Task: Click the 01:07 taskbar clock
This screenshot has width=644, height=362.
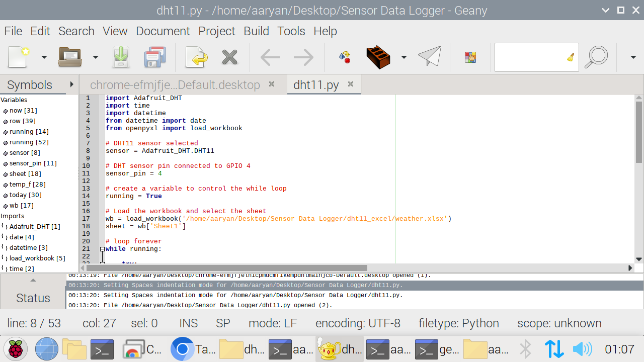Action: (619, 349)
